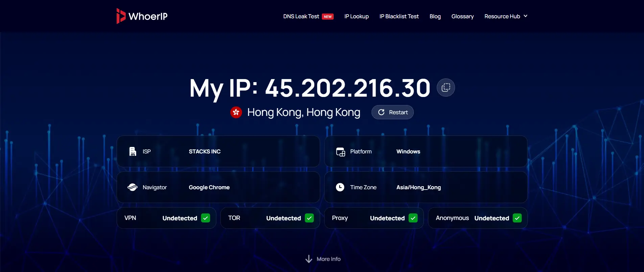Click the green TOR Undetected checkmark
Screen dimensions: 644x272
pyautogui.click(x=309, y=218)
